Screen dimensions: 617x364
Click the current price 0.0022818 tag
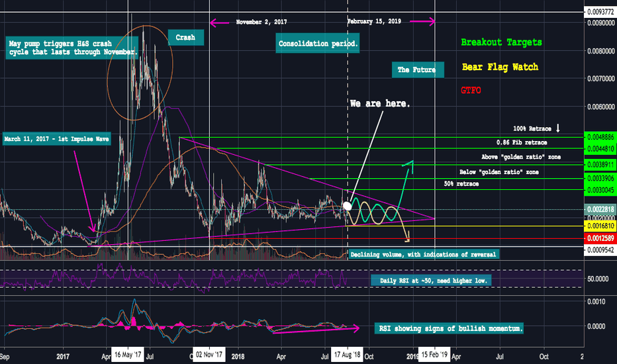(x=600, y=209)
